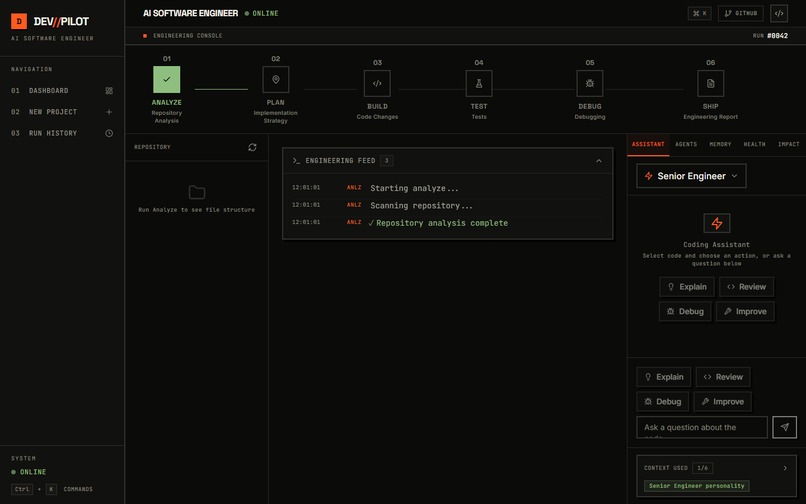Viewport: 806px width, 504px height.
Task: Focus the Ask a question input field
Action: click(702, 427)
